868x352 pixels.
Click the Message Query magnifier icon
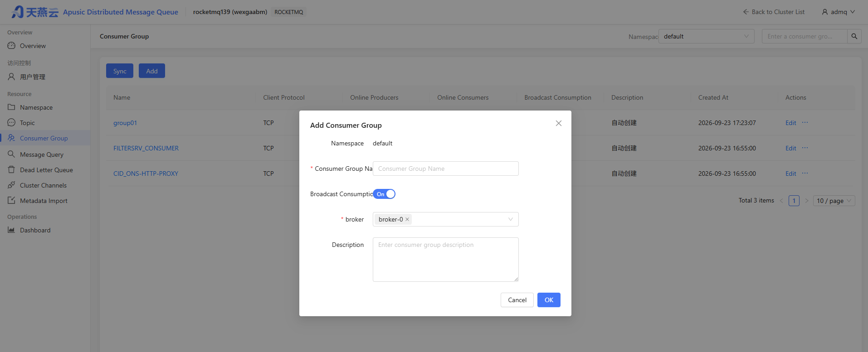[11, 154]
